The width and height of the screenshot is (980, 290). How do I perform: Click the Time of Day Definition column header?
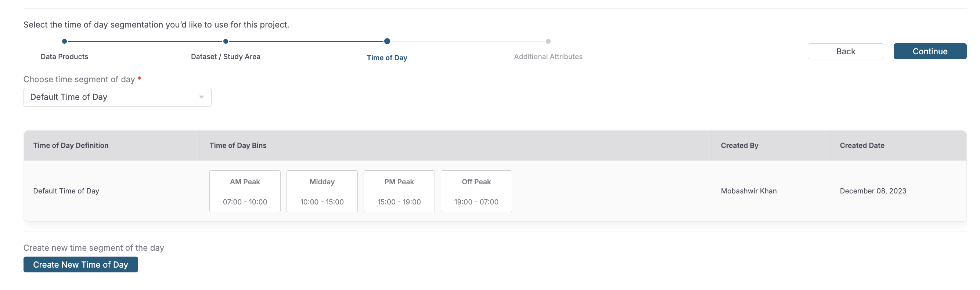point(71,146)
